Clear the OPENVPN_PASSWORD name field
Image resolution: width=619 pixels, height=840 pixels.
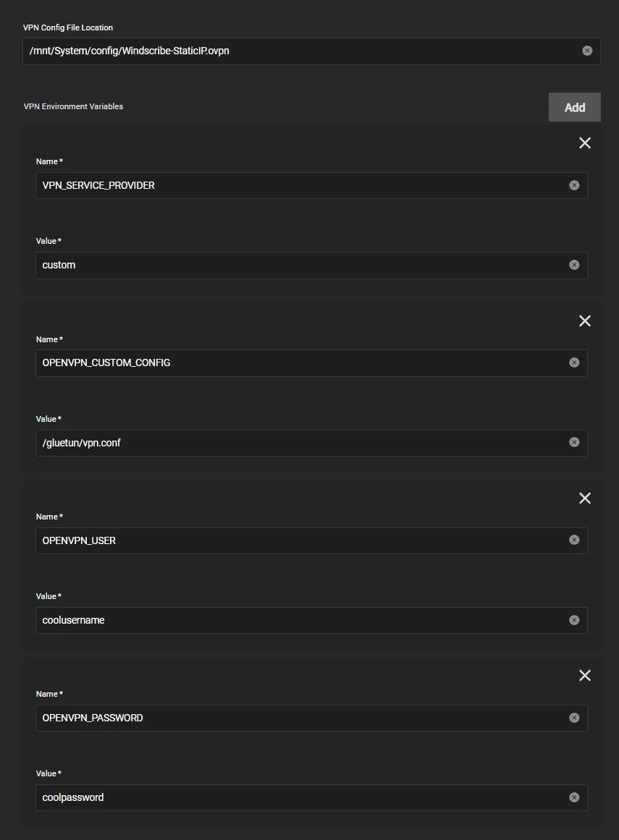(574, 717)
